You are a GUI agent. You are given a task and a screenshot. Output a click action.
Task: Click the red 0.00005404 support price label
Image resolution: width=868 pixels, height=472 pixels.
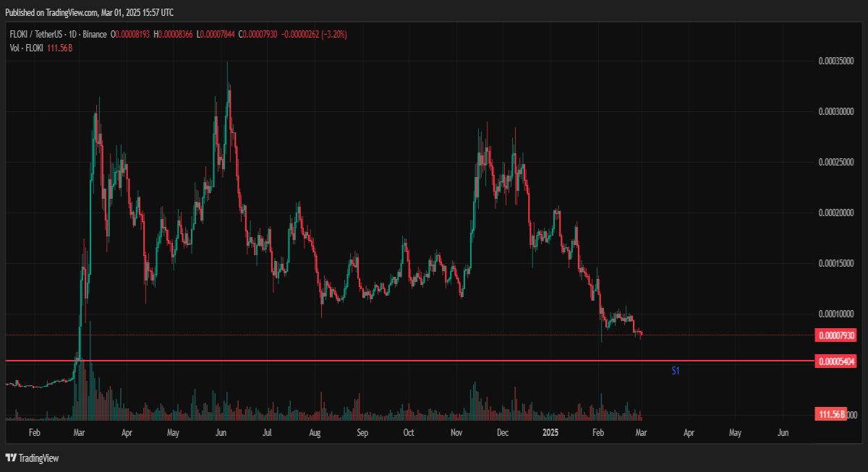(836, 361)
